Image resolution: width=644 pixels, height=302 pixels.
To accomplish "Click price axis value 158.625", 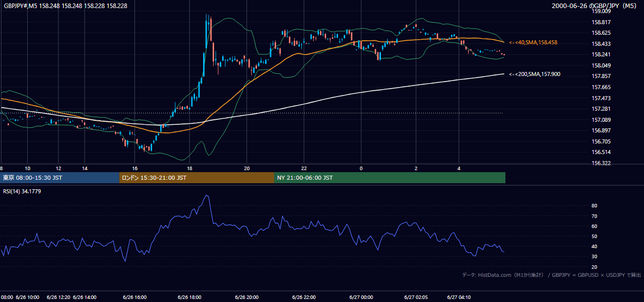I will 601,33.
